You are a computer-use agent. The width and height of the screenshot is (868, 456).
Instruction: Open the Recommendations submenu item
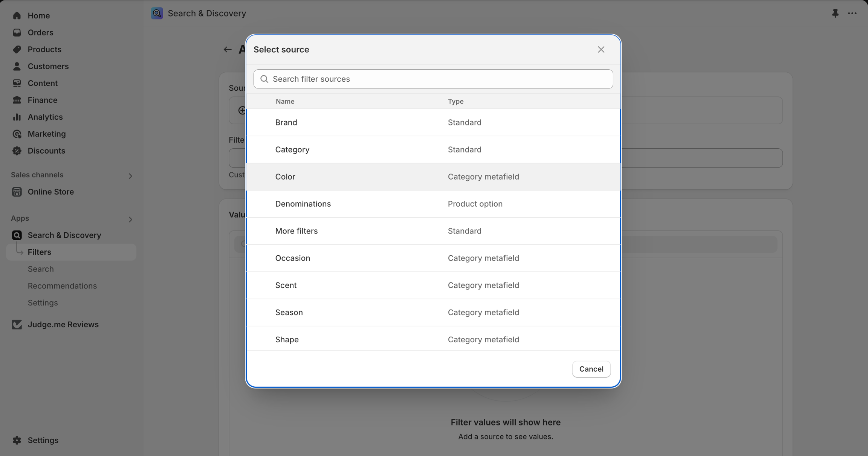pos(62,286)
